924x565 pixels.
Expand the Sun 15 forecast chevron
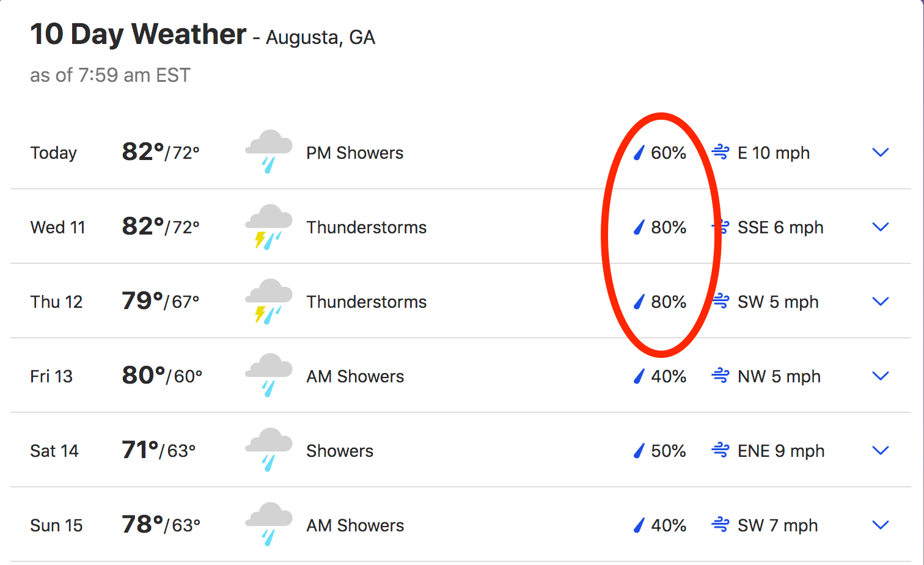tap(880, 525)
